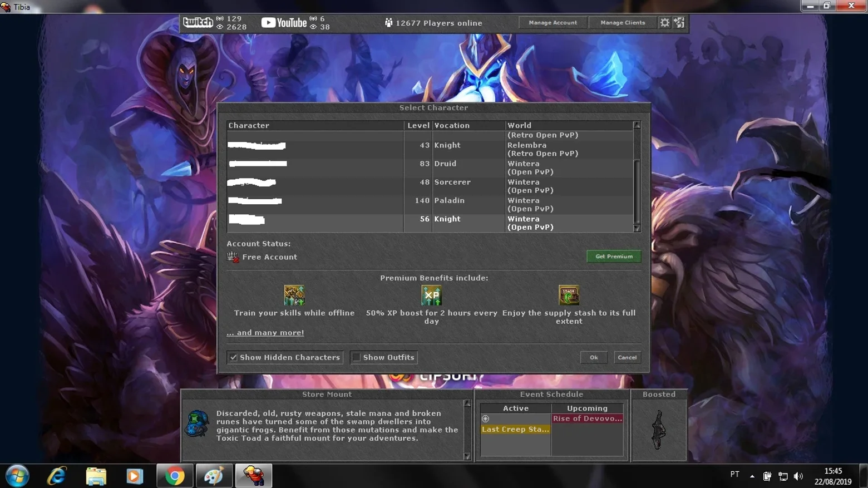Click the boosted creature image

click(x=659, y=430)
